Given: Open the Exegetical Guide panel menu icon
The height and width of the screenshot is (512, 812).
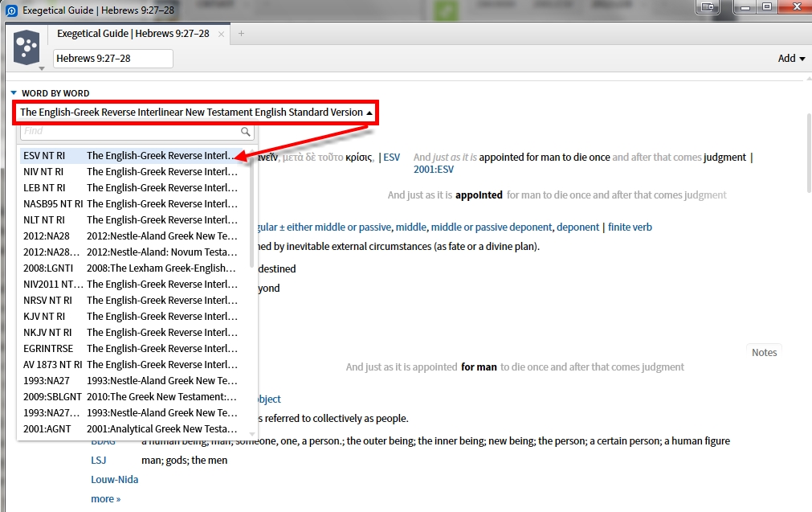Looking at the screenshot, I should coord(27,48).
